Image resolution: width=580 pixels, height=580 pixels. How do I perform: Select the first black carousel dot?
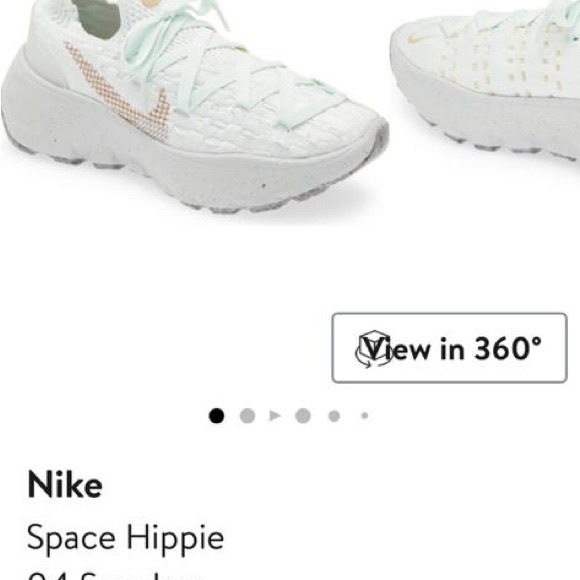click(x=216, y=416)
